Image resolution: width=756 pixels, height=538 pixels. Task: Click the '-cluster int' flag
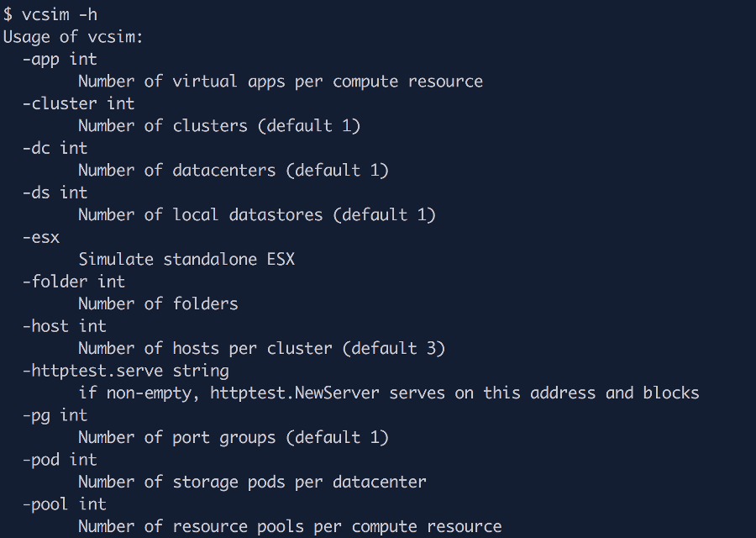78,103
